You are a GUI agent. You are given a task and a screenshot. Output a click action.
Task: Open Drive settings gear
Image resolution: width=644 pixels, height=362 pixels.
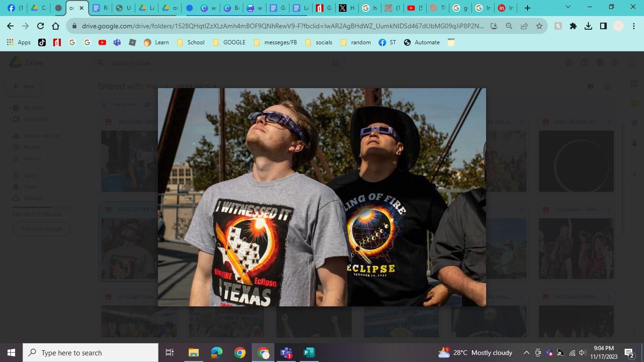pyautogui.click(x=600, y=63)
